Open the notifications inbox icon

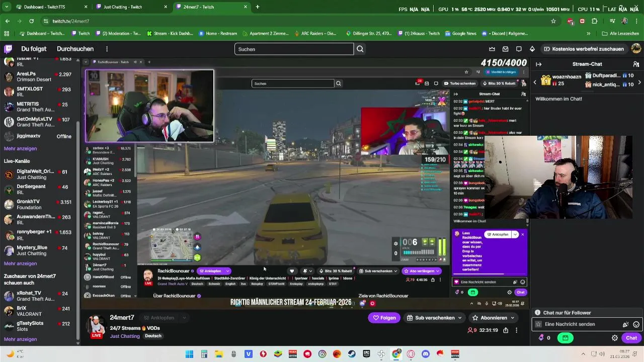coord(506,49)
